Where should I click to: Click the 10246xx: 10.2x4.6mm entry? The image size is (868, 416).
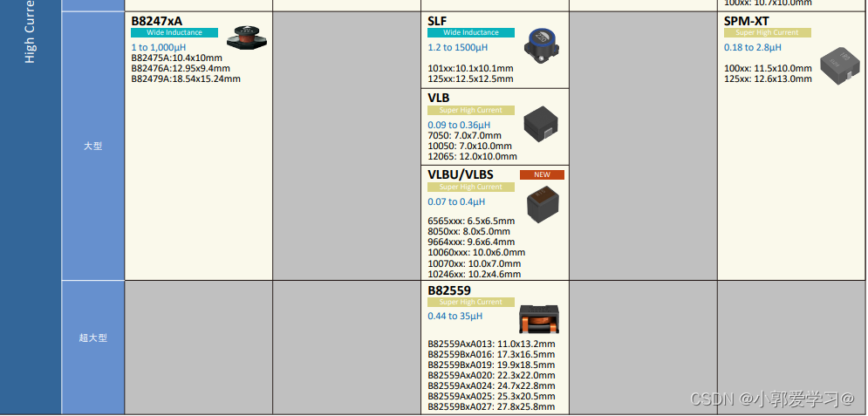474,275
